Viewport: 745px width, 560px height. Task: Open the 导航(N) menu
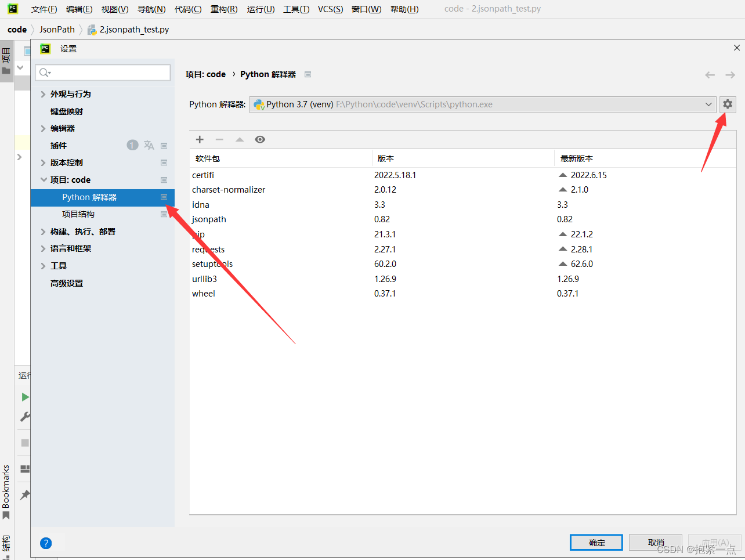151,9
